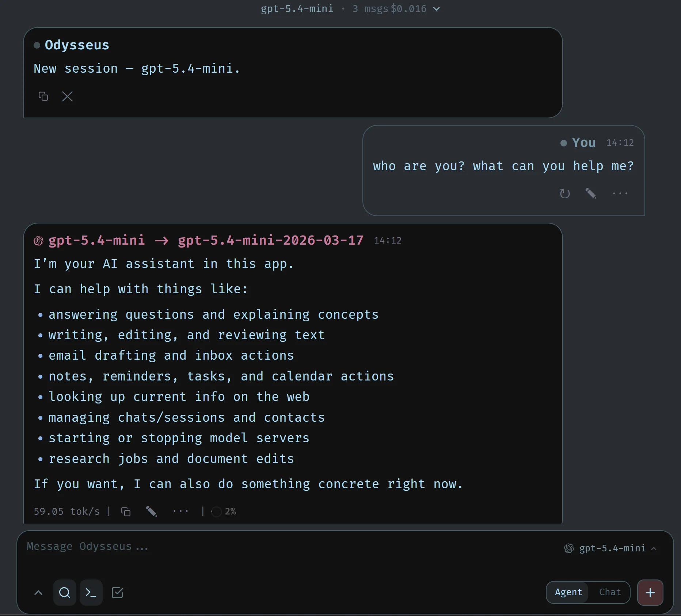
Task: Toggle the terminal command tool
Action: [91, 593]
